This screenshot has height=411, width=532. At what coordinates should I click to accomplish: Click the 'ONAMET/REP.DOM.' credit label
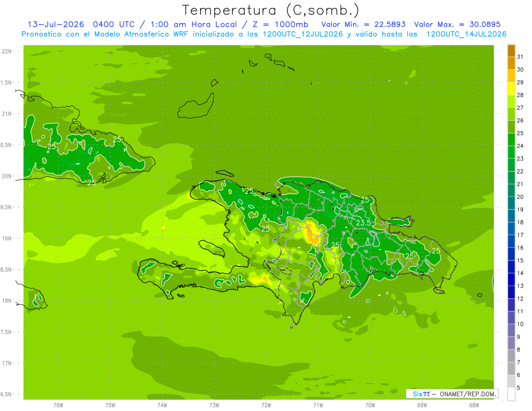coord(467,394)
